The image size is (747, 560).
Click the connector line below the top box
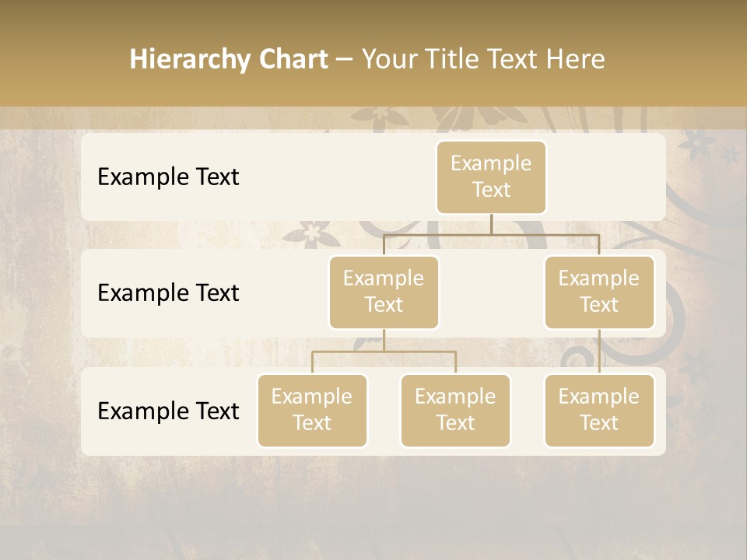point(491,224)
